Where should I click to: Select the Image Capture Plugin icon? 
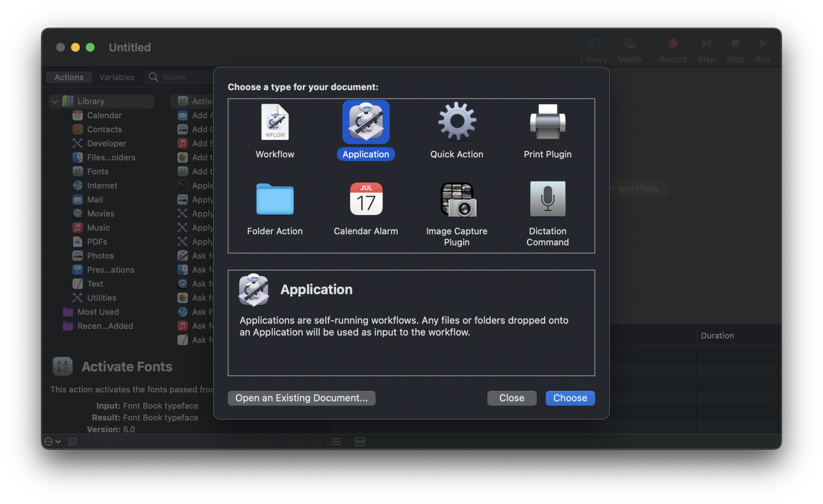point(457,199)
